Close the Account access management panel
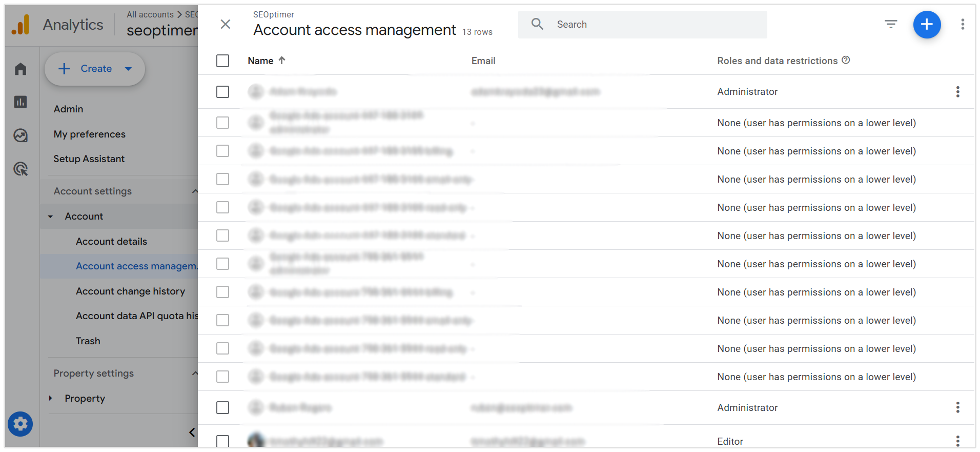The height and width of the screenshot is (452, 980). 225,24
